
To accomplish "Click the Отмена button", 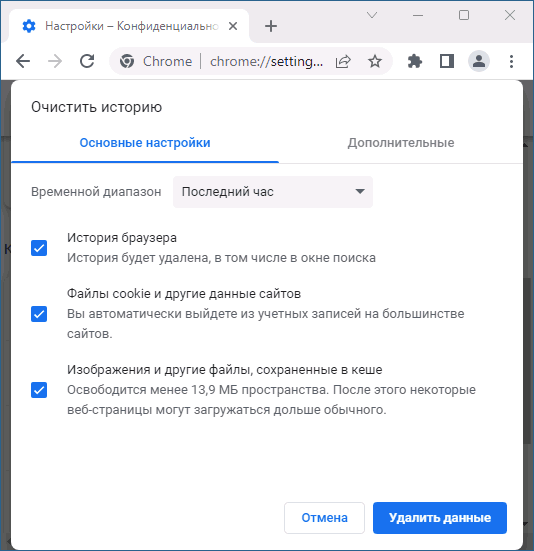I will coord(324,518).
